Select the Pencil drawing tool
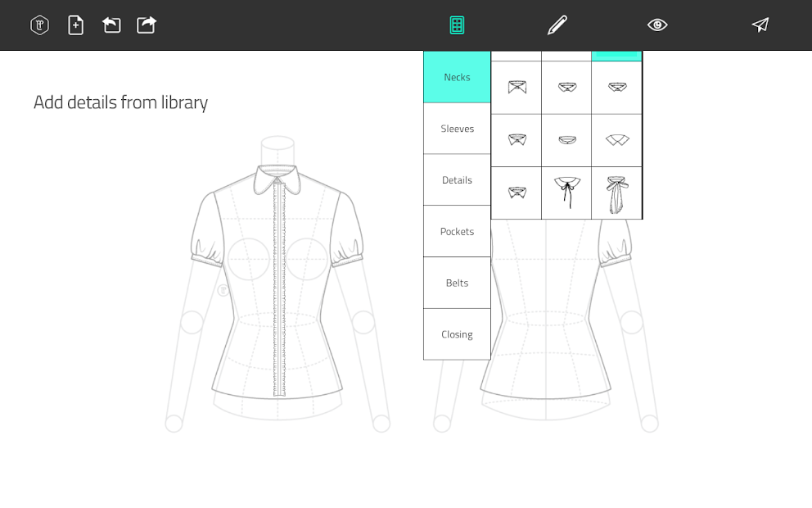 point(556,25)
